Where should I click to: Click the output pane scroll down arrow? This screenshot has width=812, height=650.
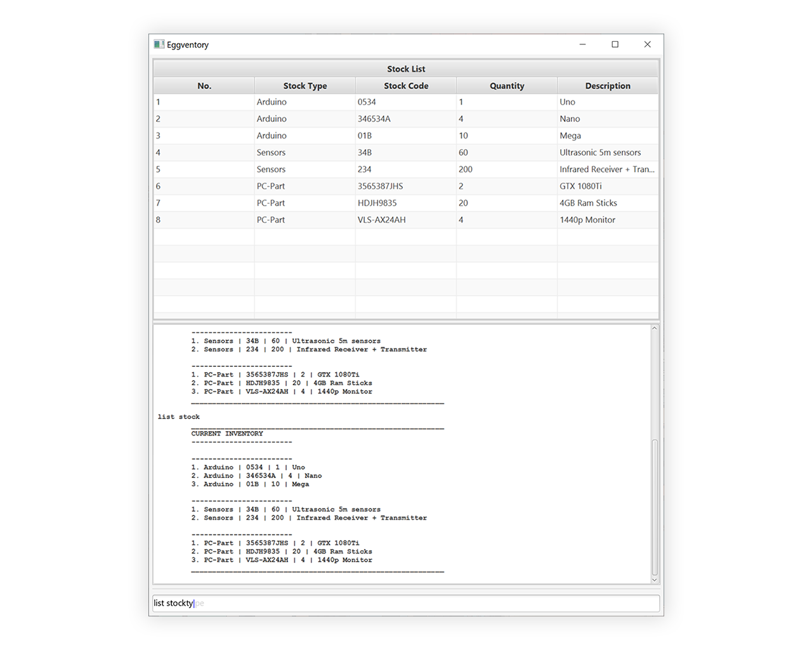[x=655, y=580]
